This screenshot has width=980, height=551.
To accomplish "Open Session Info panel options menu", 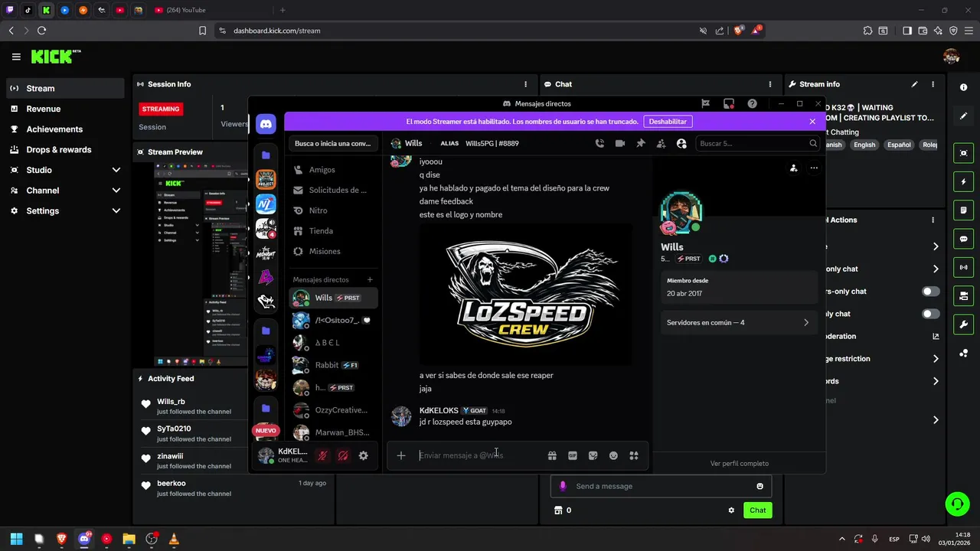I will click(x=525, y=84).
